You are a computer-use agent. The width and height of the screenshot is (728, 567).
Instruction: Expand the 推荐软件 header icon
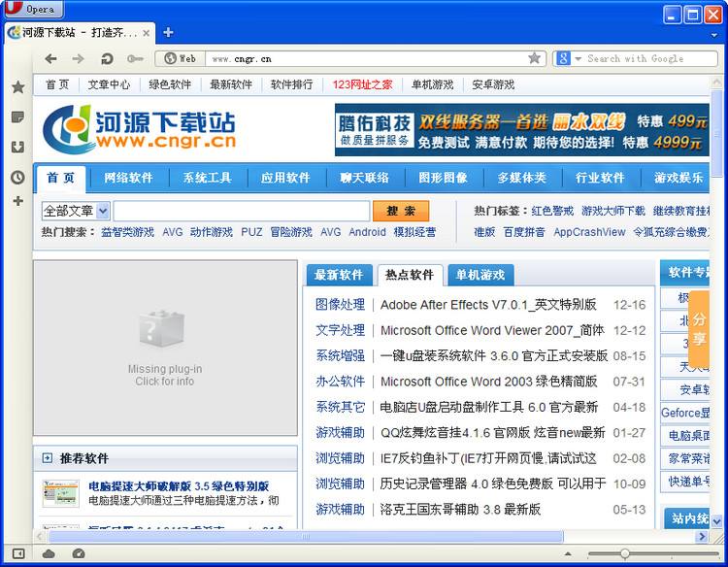(x=48, y=458)
